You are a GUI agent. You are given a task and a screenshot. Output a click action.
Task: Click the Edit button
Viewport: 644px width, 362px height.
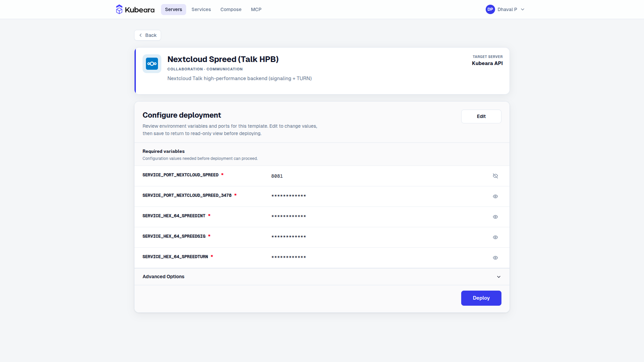coord(481,116)
